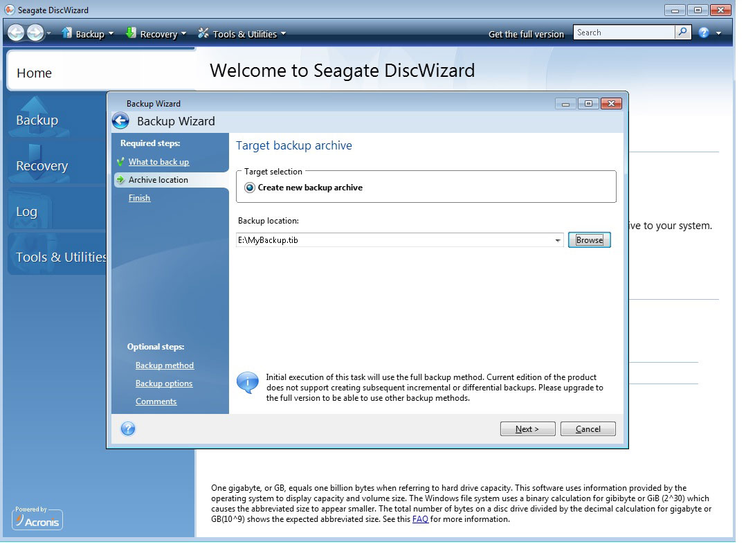Maximize the Backup Wizard dialog

click(588, 103)
